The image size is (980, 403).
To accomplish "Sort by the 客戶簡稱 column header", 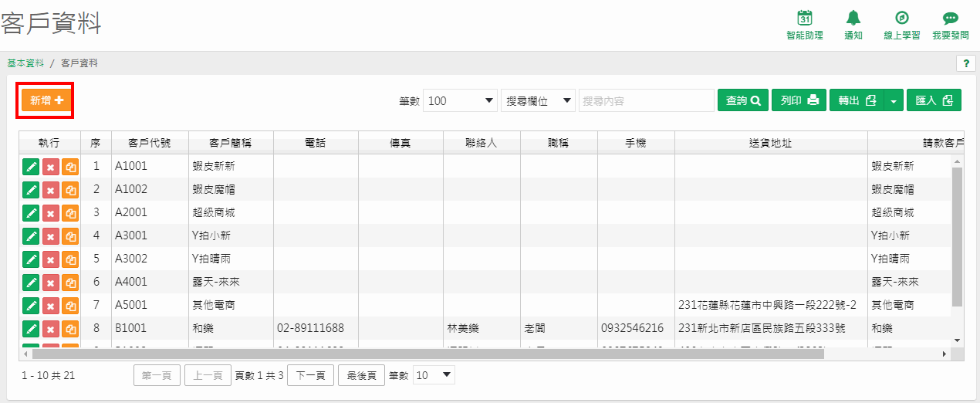I will pos(231,143).
